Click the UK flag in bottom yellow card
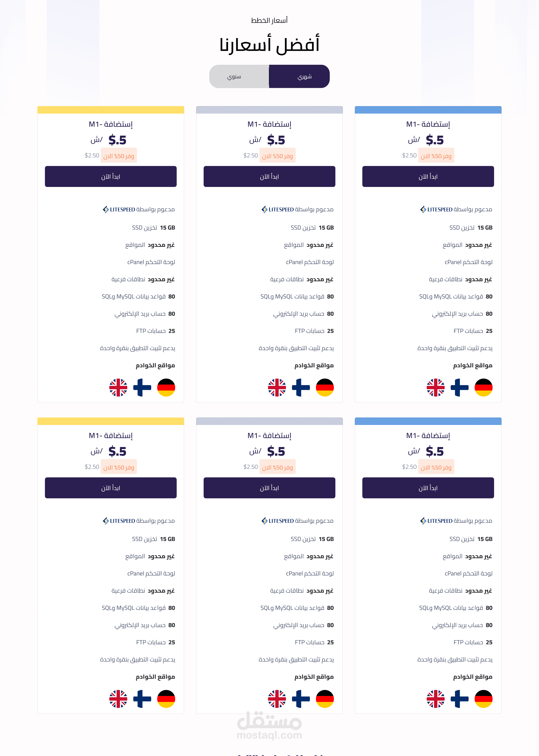 [118, 699]
